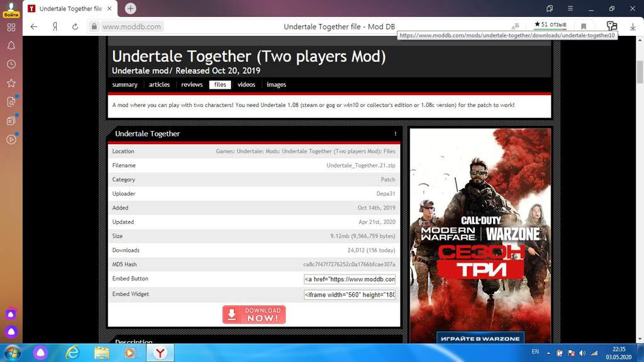Click the EN language indicator
Screen dimensions: 644x362
point(535,352)
